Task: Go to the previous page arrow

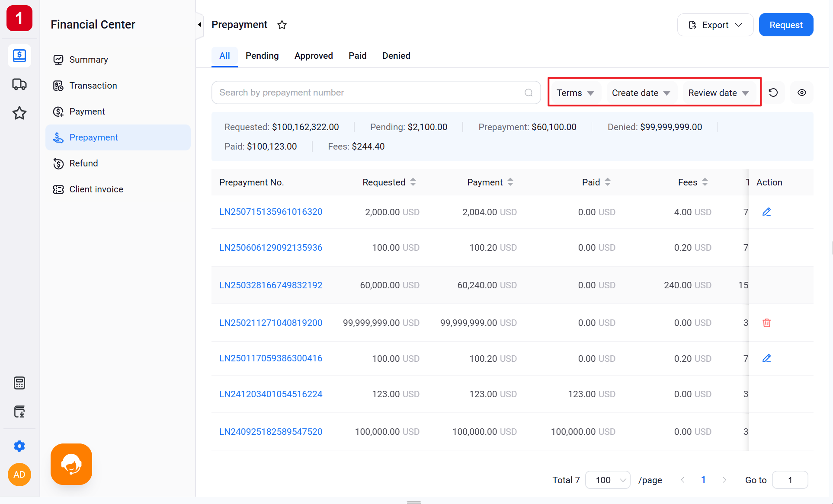Action: pos(682,480)
